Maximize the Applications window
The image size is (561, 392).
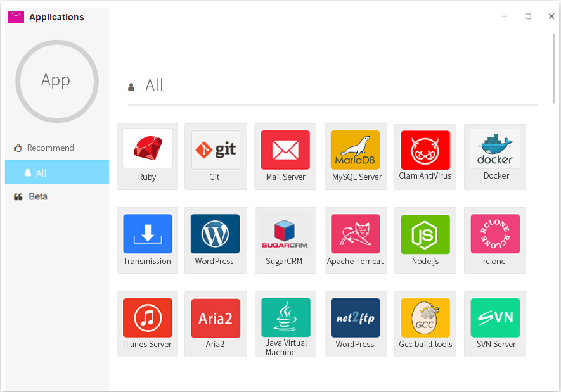[528, 16]
